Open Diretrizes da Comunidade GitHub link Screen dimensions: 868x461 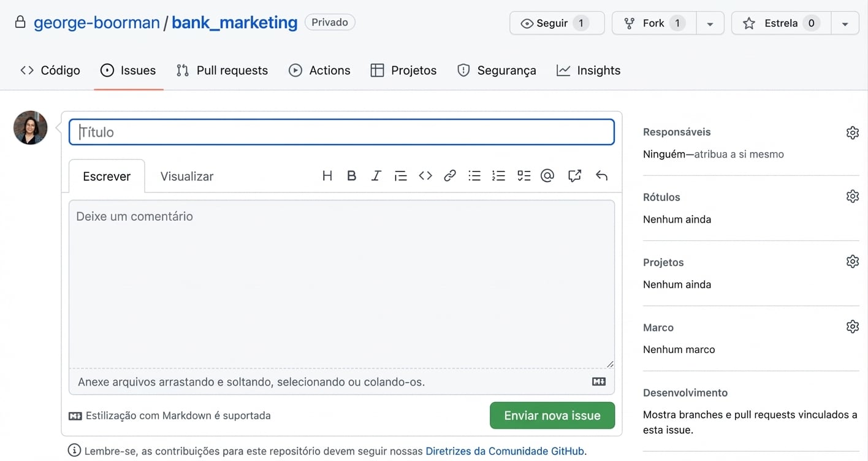(505, 451)
